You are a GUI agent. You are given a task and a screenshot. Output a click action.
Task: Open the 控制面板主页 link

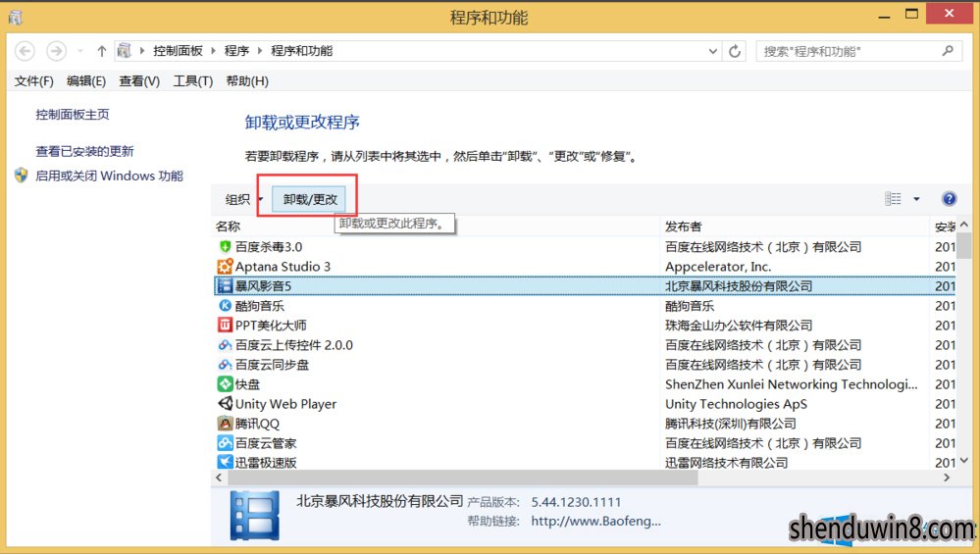[x=73, y=115]
